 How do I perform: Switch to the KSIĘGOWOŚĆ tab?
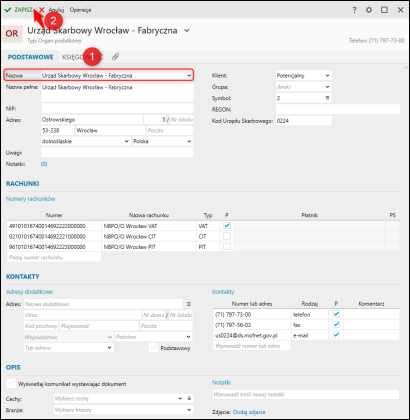83,57
